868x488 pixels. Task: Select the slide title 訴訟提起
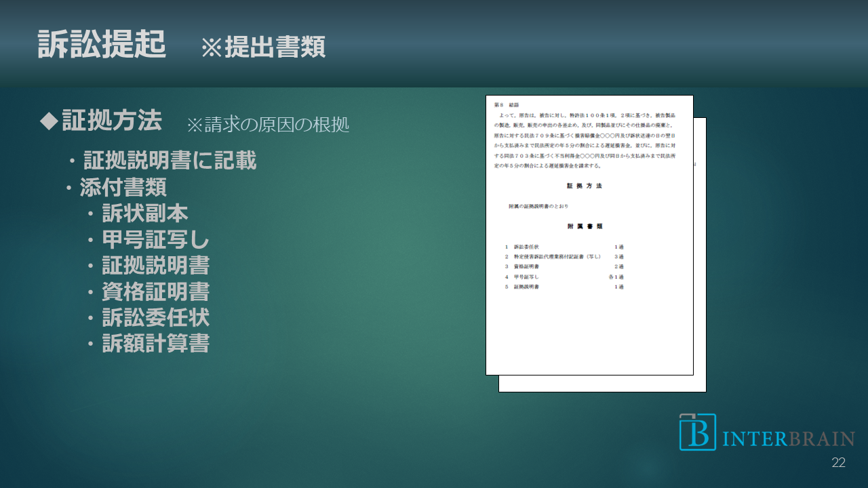(102, 45)
